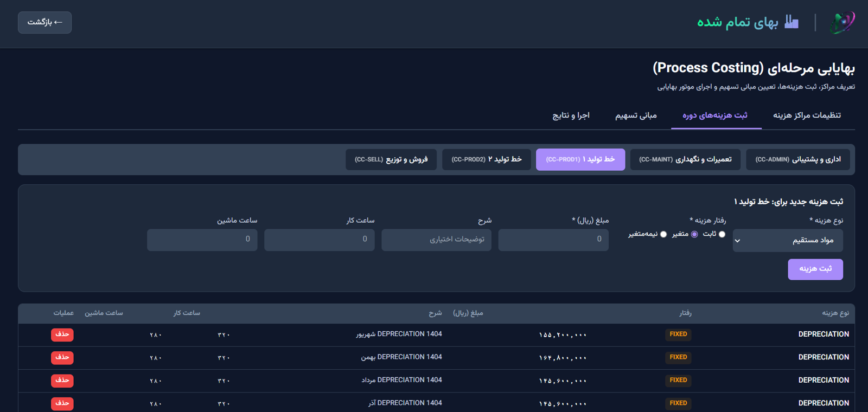This screenshot has width=868, height=412.
Task: Click the amount ۱۶۴,۸۰۰,۰۰۰ cell
Action: [x=563, y=358]
